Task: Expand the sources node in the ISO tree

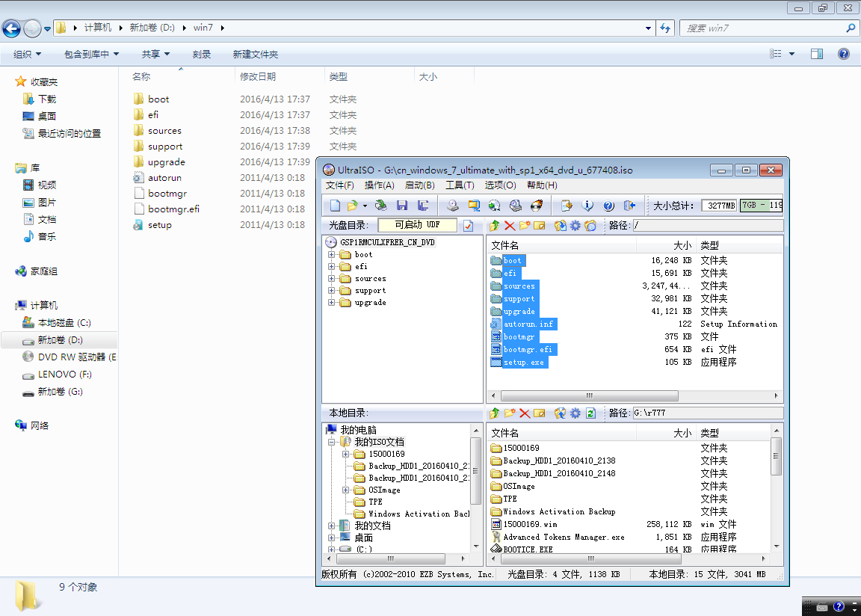Action: 331,279
